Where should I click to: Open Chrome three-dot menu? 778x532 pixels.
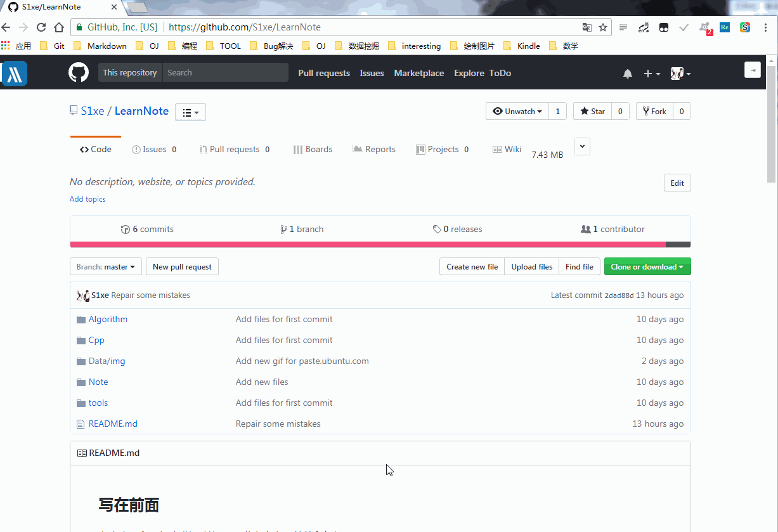pos(766,27)
